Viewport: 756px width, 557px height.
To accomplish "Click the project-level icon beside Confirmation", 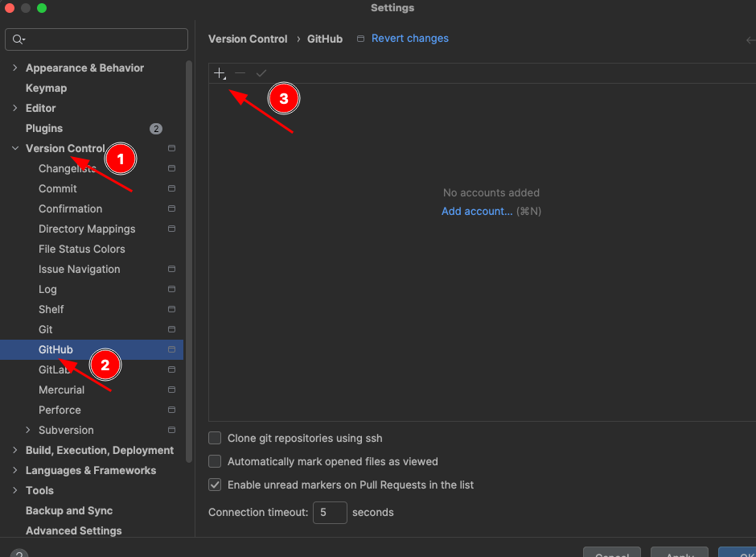I will click(x=171, y=208).
